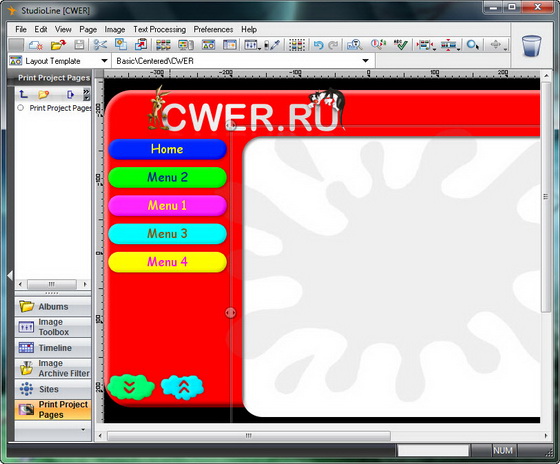Click the layout template toolbar icon
The image size is (560, 464).
(x=208, y=45)
